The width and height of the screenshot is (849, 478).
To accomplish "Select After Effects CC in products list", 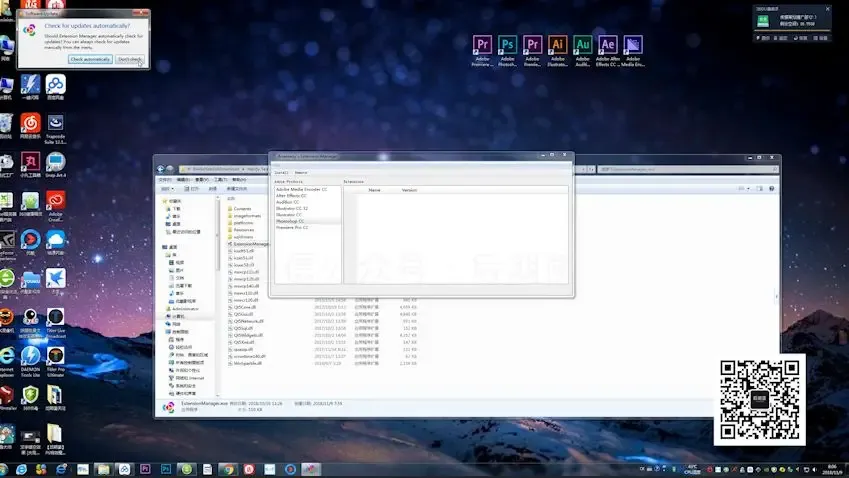I will [291, 195].
